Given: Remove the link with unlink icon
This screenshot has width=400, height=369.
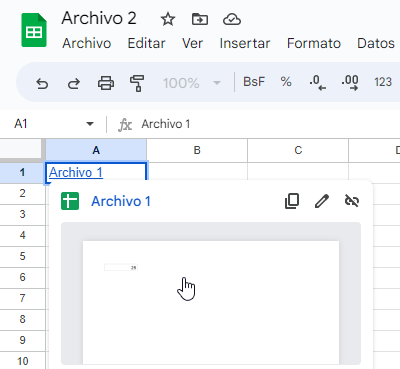Looking at the screenshot, I should (x=352, y=201).
